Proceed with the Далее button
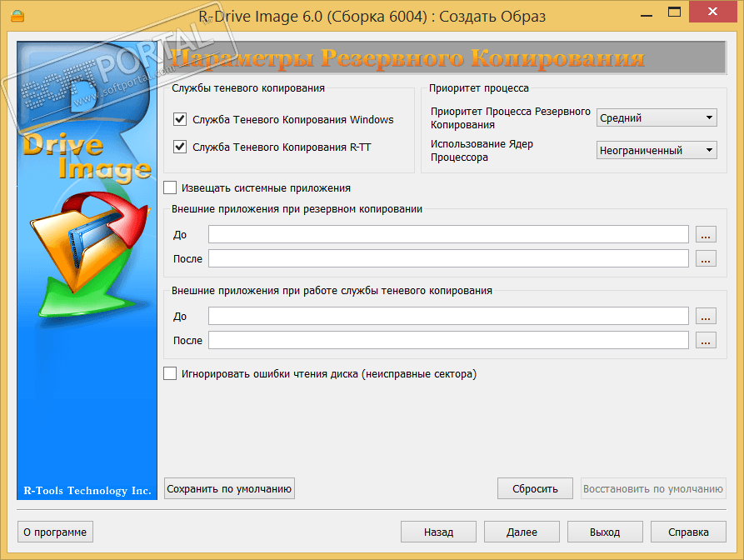This screenshot has height=560, width=744. pyautogui.click(x=522, y=532)
